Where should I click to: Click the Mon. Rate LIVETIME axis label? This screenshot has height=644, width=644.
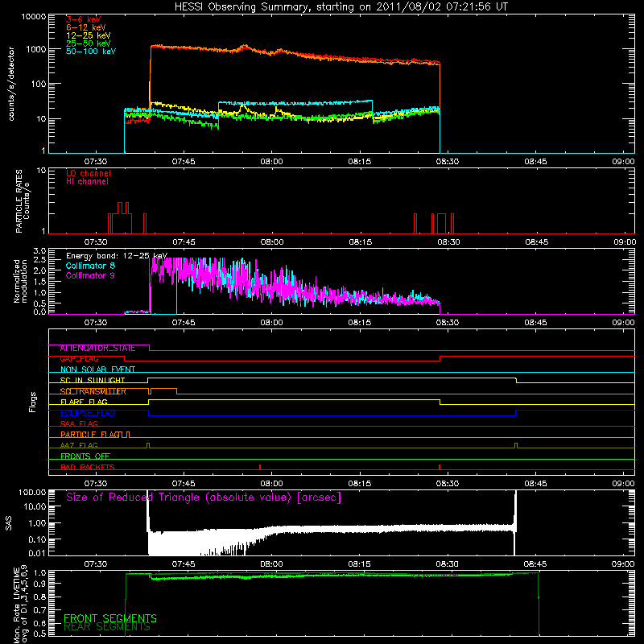coord(21,605)
